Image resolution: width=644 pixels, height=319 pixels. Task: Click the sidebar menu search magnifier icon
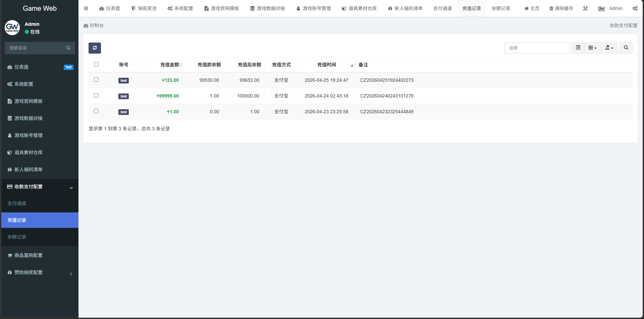(x=68, y=48)
